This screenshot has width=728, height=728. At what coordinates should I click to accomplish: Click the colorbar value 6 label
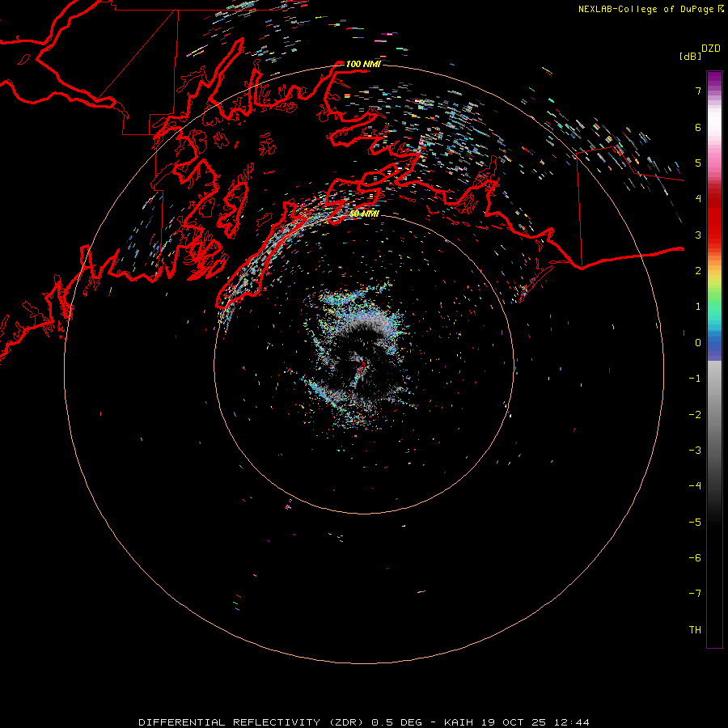[698, 127]
